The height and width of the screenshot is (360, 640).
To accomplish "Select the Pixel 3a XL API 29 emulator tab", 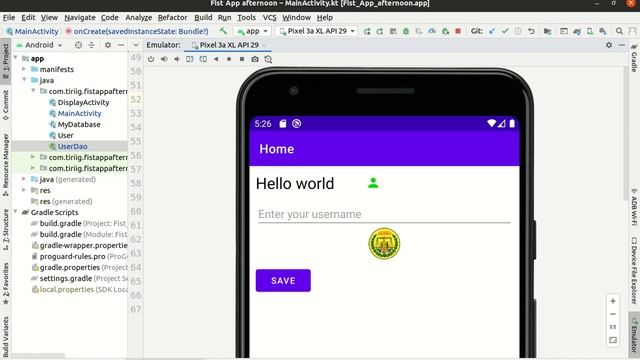I will 229,45.
